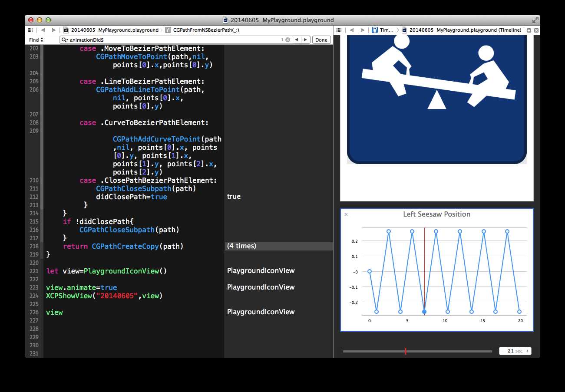Viewport: 565px width, 392px height.
Task: Go back in source editor history
Action: click(x=43, y=30)
